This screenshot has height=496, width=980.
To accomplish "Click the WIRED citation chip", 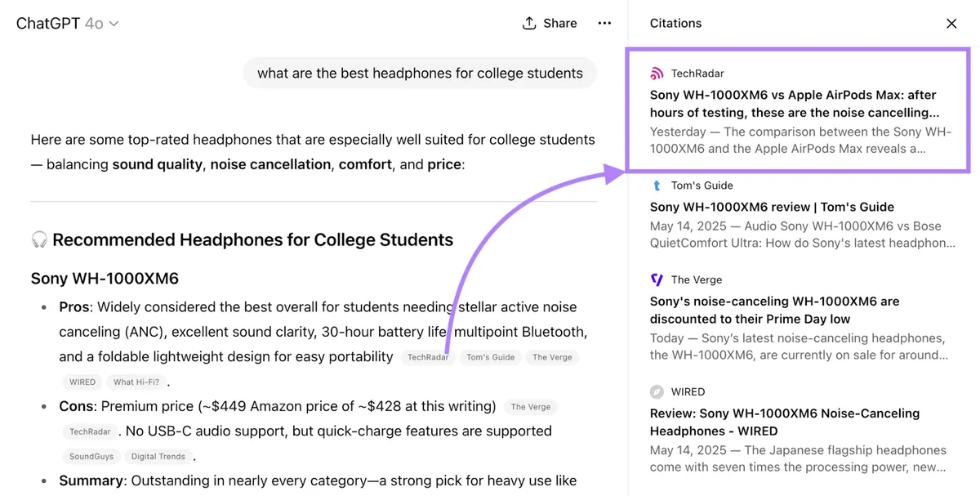I will click(x=82, y=382).
